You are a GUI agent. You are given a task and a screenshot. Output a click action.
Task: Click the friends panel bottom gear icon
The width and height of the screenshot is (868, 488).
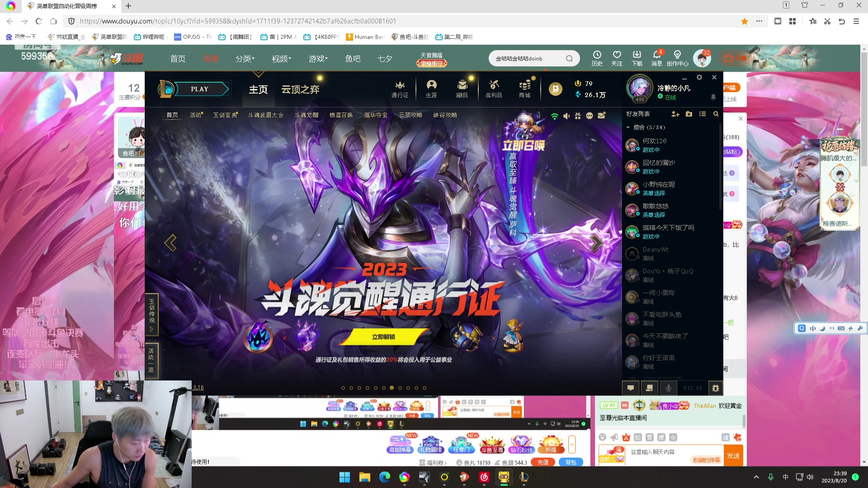pos(715,388)
